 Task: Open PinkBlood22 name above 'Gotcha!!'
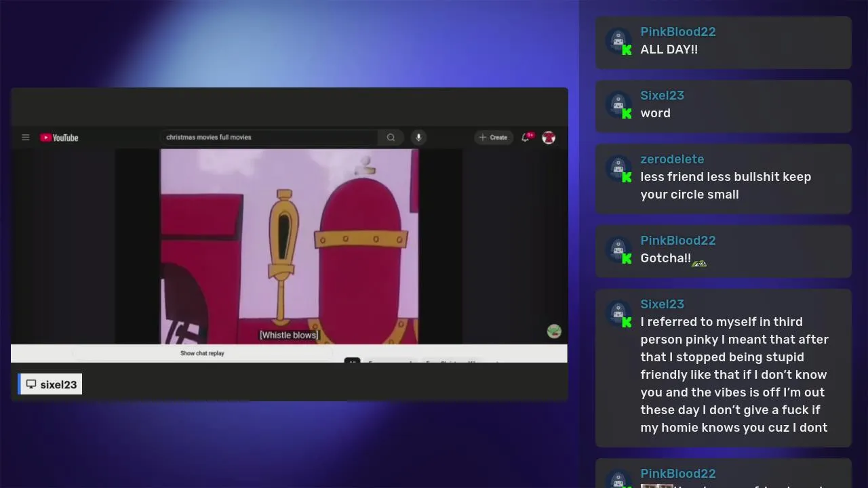pos(678,241)
